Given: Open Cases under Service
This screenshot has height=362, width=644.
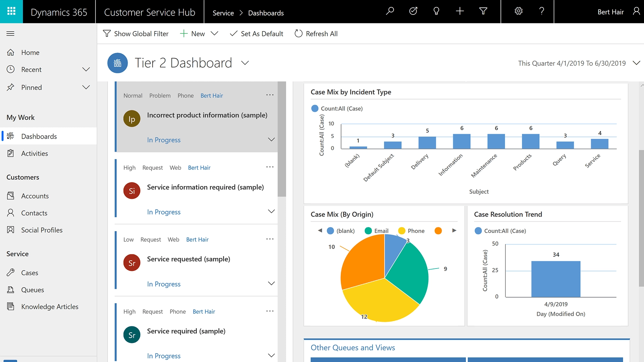Looking at the screenshot, I should click(29, 272).
